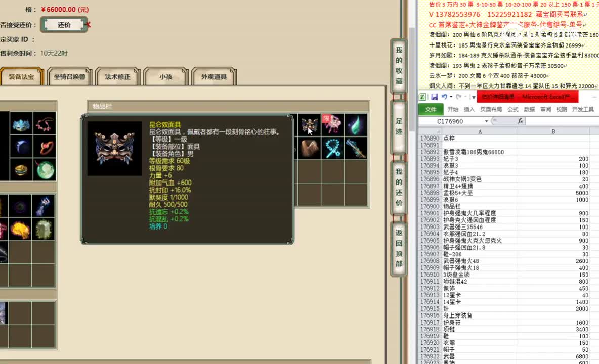599x364 pixels.
Task: Open the undo history dropdown arrow
Action: tap(451, 97)
